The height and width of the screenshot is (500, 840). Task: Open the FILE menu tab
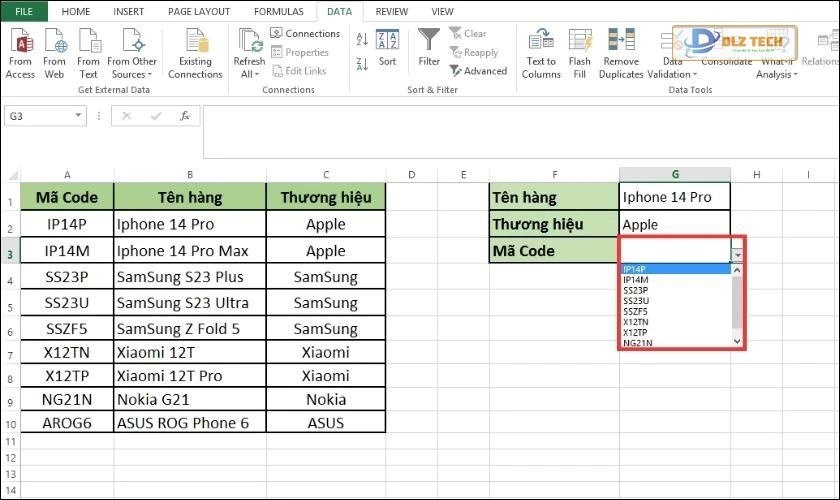24,11
